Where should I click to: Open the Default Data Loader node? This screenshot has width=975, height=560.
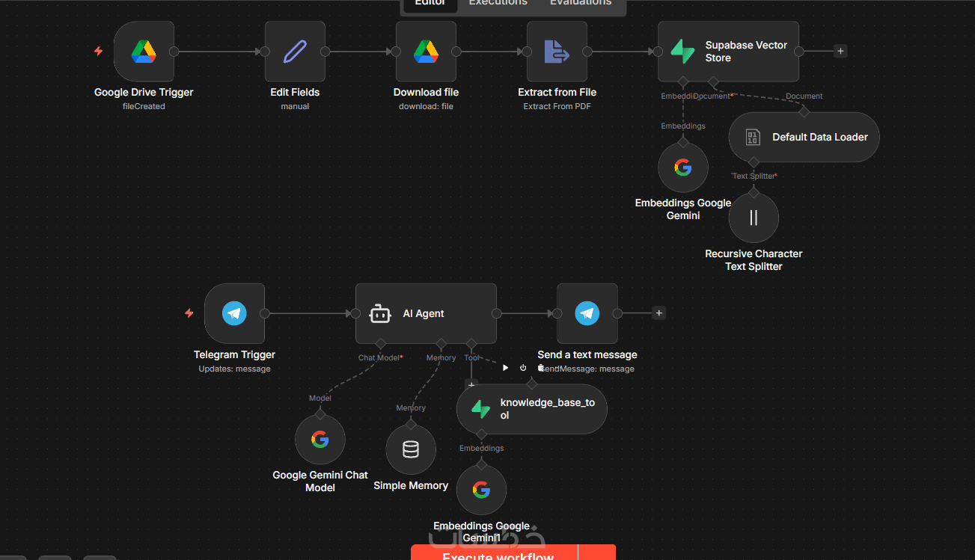pos(804,137)
